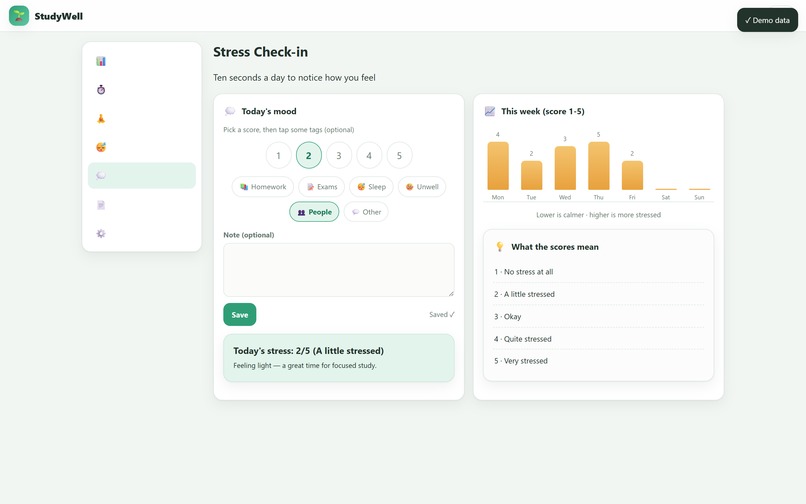Click the Thursday bar in weekly chart
The width and height of the screenshot is (806, 504).
598,166
